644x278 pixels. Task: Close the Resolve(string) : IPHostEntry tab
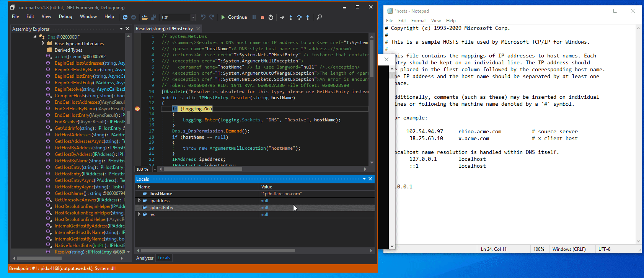point(198,29)
